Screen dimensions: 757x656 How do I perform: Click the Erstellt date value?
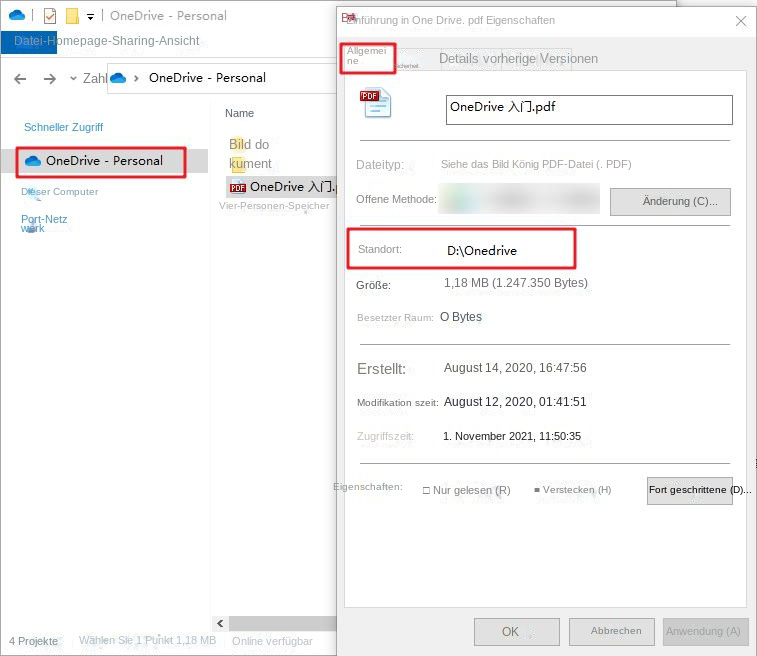coord(515,368)
